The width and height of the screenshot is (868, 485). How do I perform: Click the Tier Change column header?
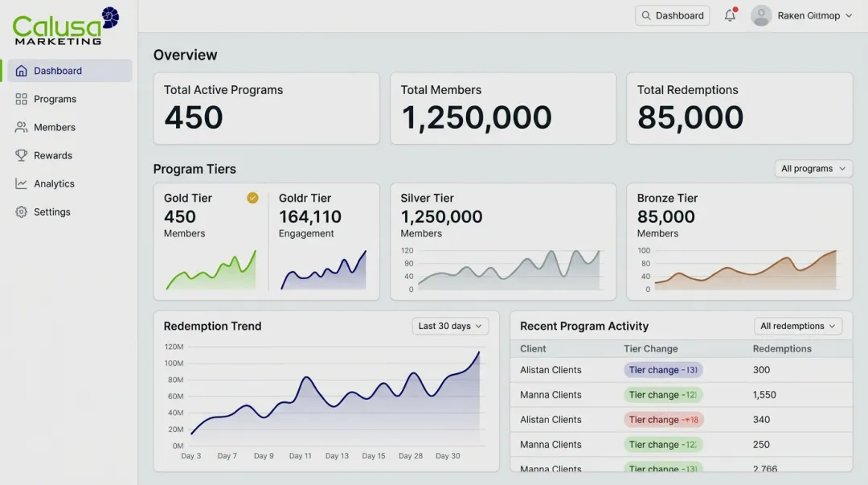[x=650, y=348]
